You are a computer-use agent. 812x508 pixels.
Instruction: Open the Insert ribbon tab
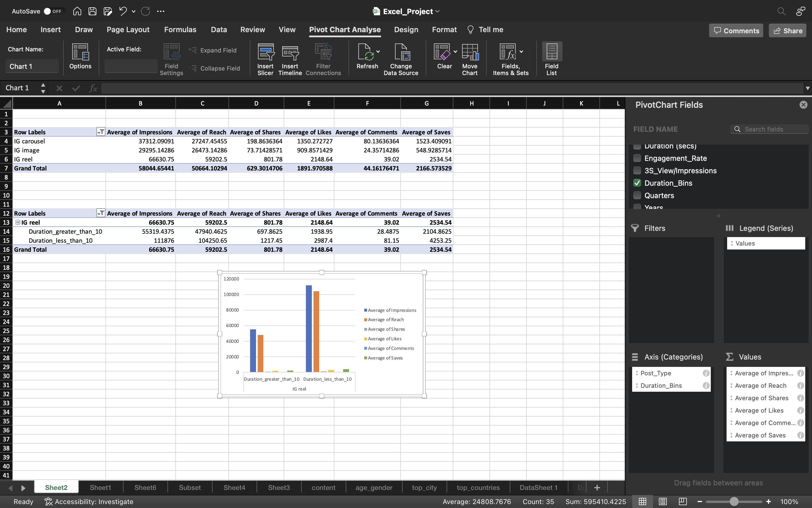click(x=50, y=30)
